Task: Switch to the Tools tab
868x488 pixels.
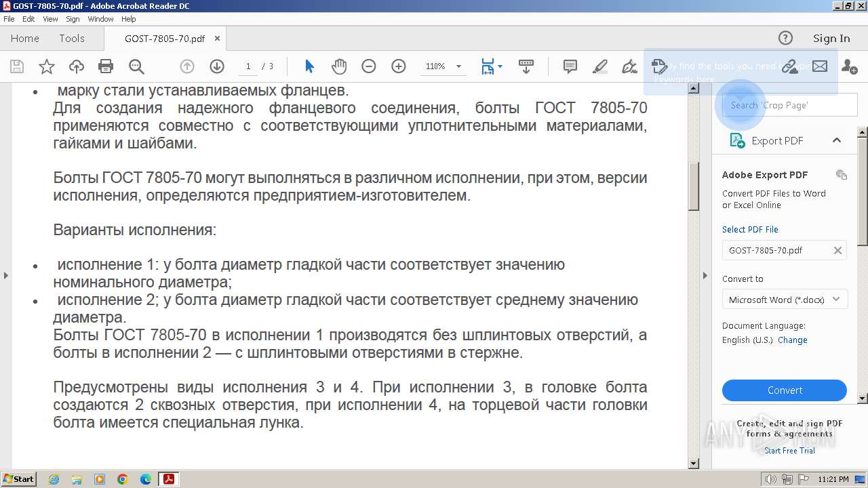Action: point(72,39)
